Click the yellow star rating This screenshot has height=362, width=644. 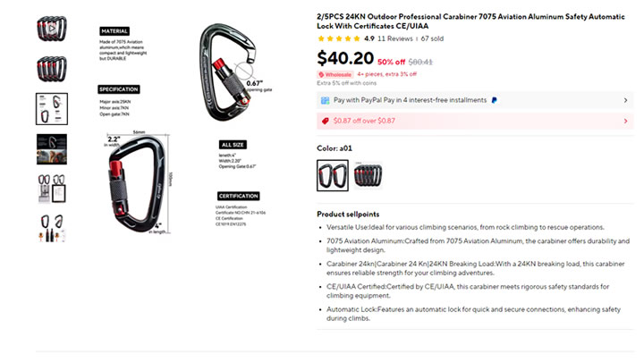pyautogui.click(x=338, y=38)
